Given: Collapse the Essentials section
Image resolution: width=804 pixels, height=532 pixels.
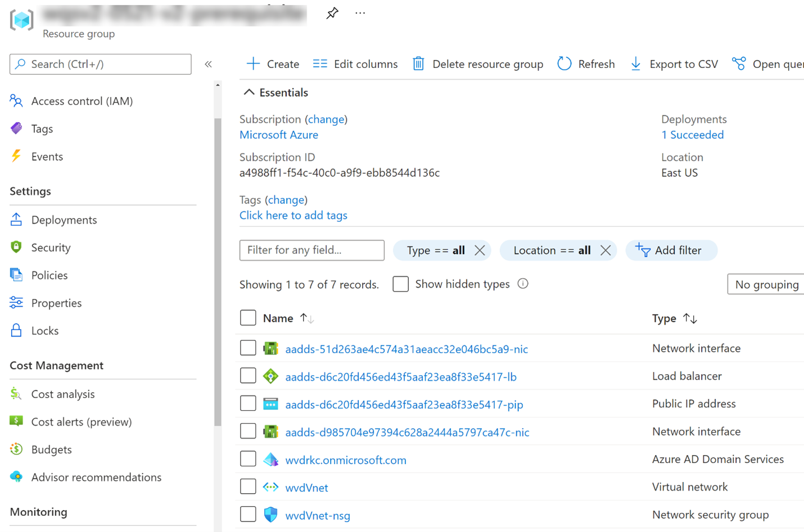Looking at the screenshot, I should 249,92.
